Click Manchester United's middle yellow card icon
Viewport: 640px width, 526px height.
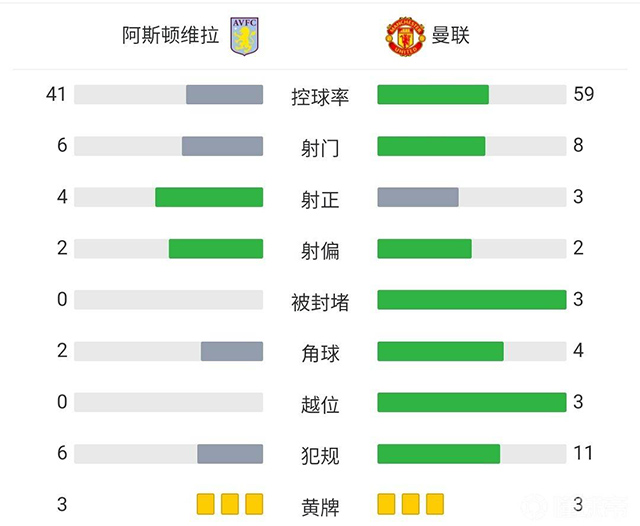tap(410, 503)
